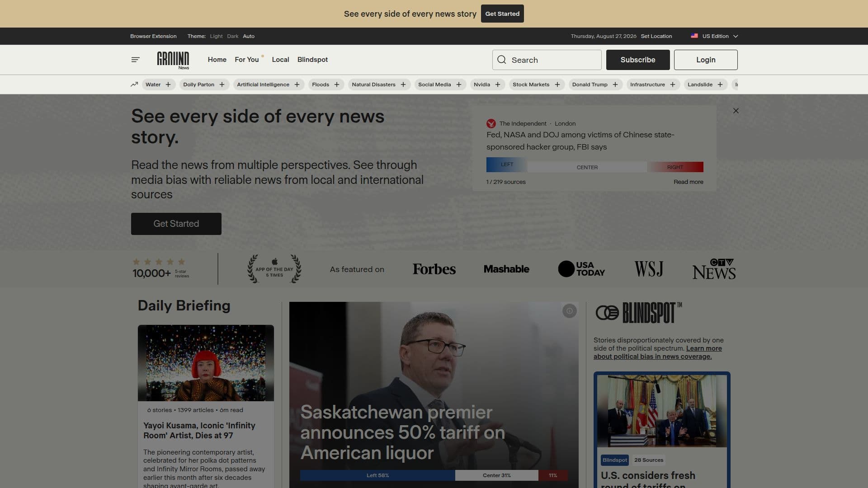Switch theme to Dark

(x=233, y=36)
